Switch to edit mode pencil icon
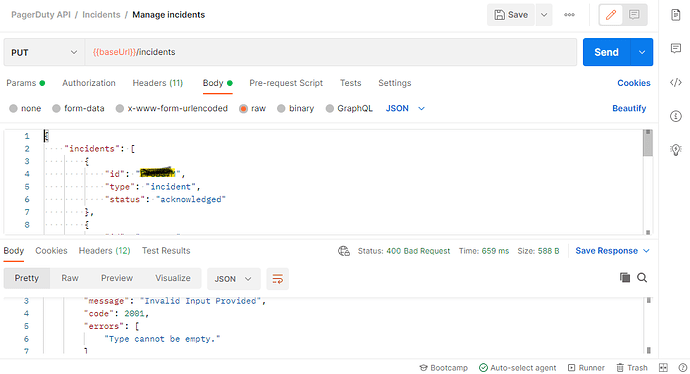This screenshot has height=374, width=690. tap(611, 15)
